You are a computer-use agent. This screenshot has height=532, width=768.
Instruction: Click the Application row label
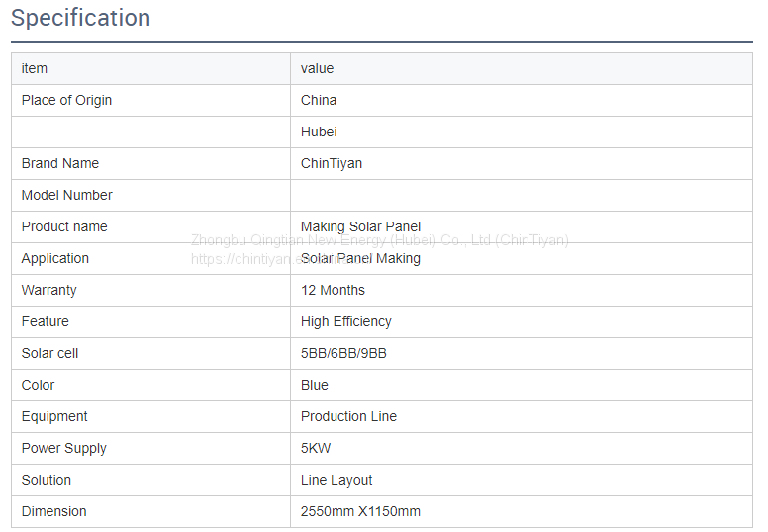[55, 258]
